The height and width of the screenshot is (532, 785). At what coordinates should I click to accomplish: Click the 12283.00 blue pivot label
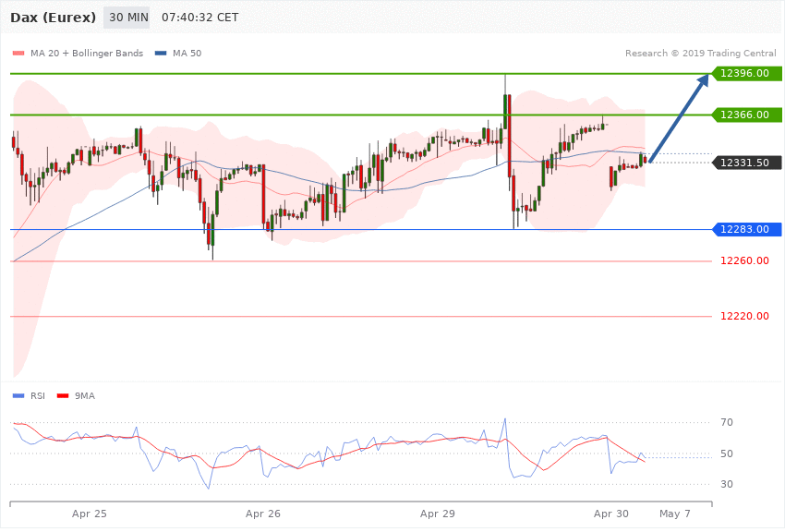point(746,230)
